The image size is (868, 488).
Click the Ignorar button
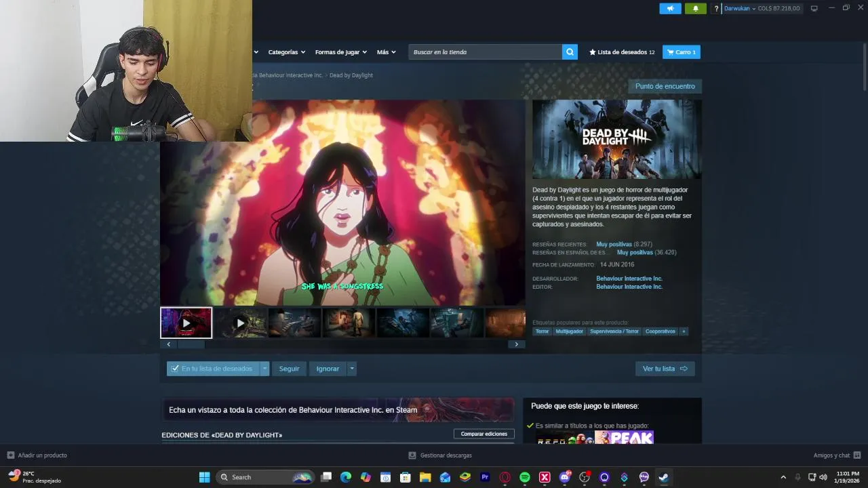(x=328, y=369)
